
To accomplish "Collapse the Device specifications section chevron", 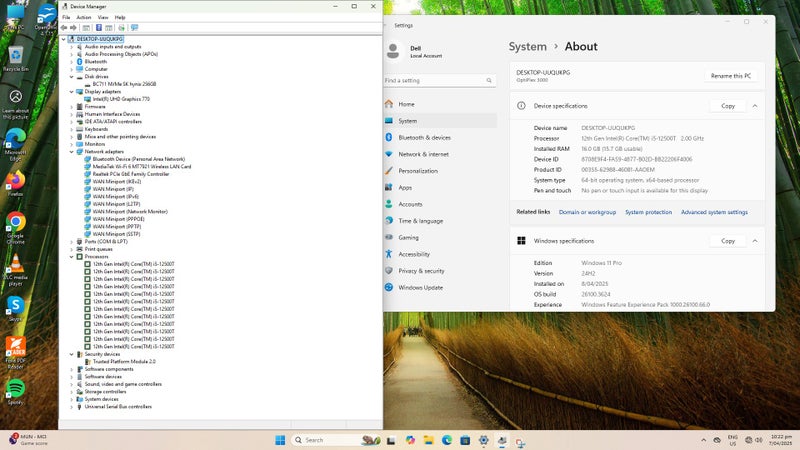I will point(755,106).
